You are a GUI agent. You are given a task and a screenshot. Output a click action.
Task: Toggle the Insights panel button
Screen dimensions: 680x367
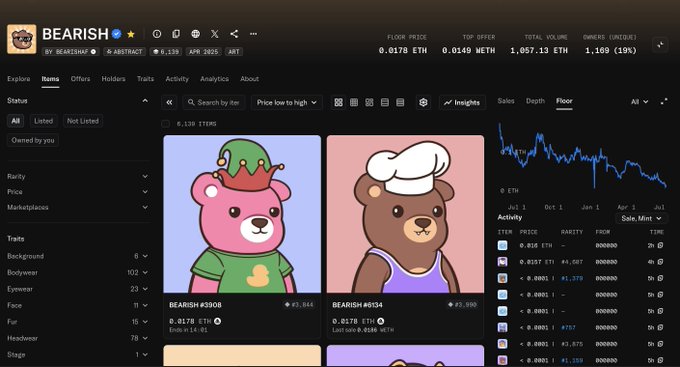[462, 102]
